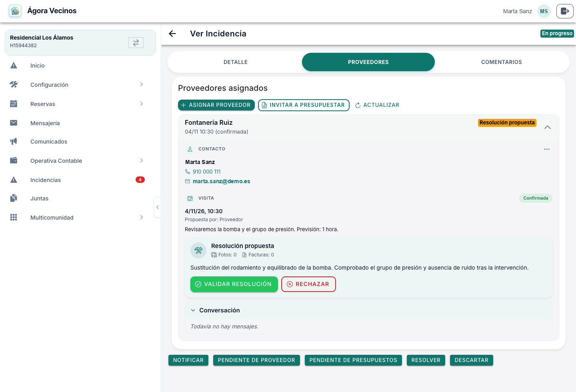
Task: Click the Inicio warning triangle icon
Action: pos(14,66)
